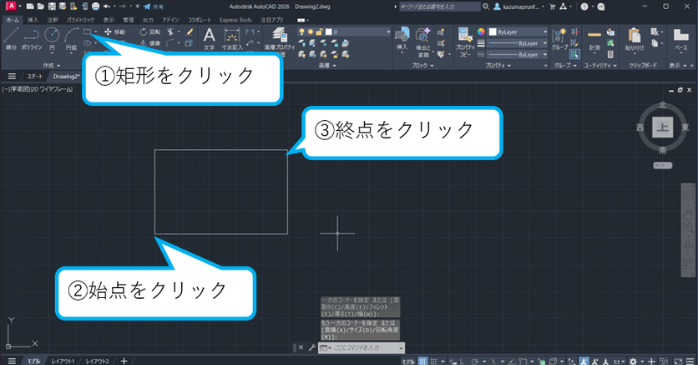This screenshot has width=698, height=365.
Task: Expand the Utilities (ユーティリティ) panel
Action: pyautogui.click(x=601, y=65)
